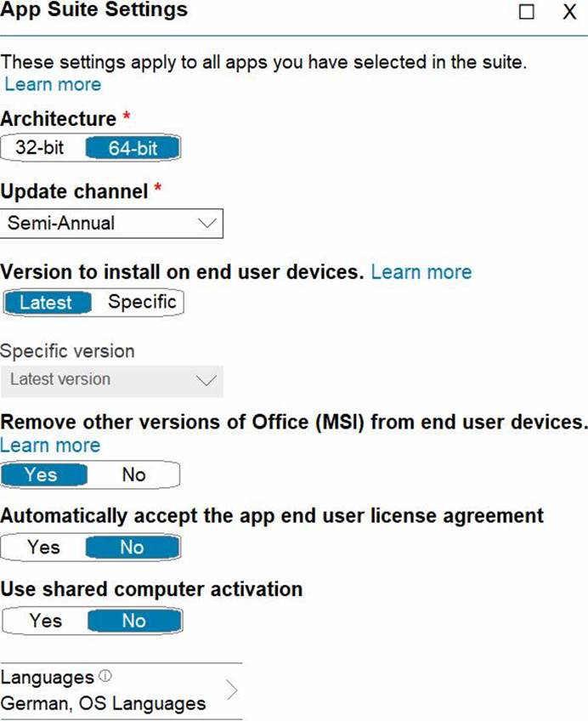Set auto-accept license agreement to No
Screen dimensions: 588x721
coord(132,548)
